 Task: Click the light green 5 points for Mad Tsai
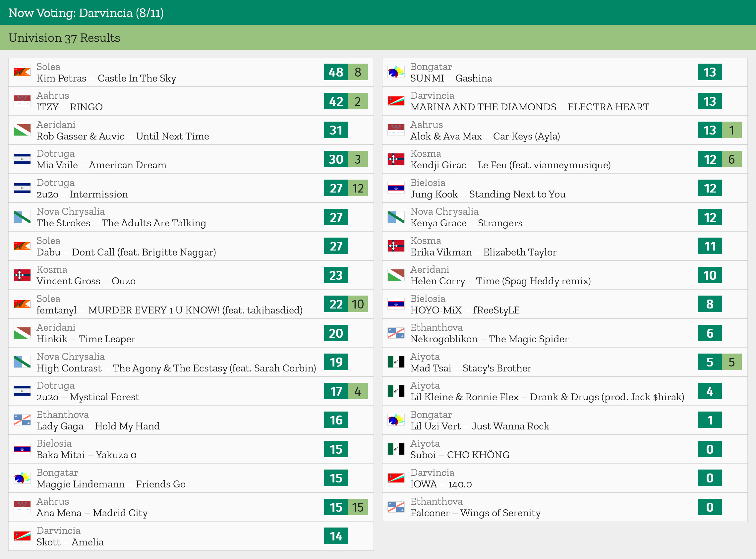(x=731, y=362)
